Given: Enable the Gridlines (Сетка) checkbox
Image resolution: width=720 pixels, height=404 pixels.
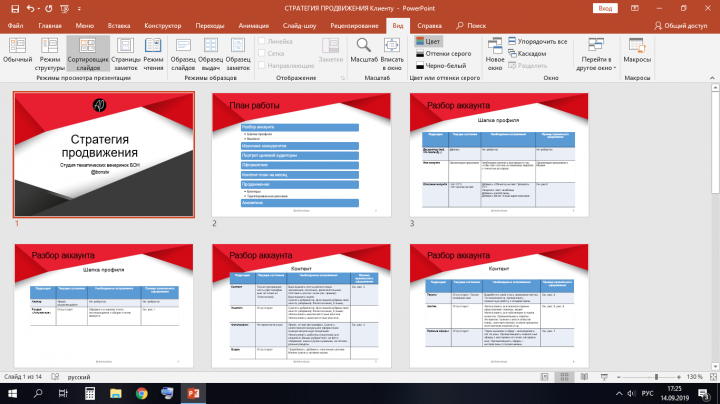Looking at the screenshot, I should click(262, 53).
